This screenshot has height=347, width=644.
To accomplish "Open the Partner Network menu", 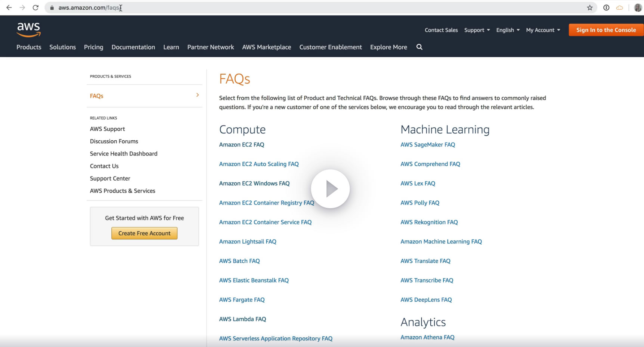I will pyautogui.click(x=211, y=47).
